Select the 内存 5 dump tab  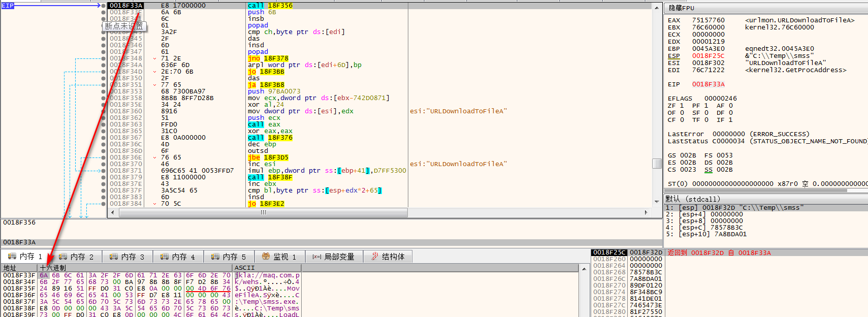229,257
